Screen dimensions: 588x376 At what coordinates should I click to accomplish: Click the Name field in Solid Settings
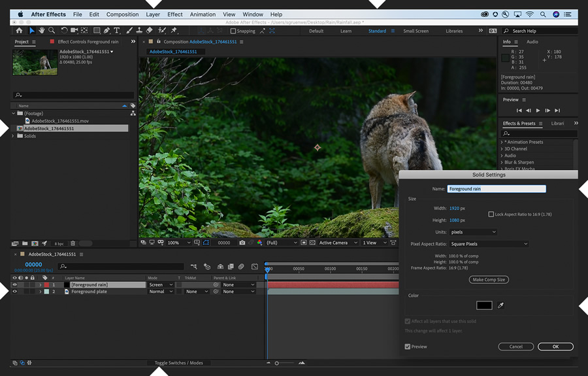(x=496, y=189)
